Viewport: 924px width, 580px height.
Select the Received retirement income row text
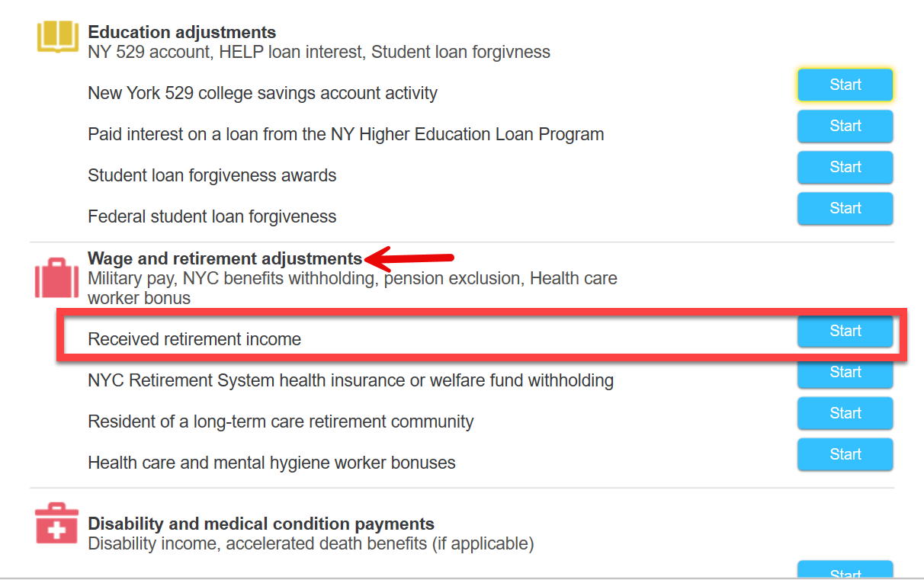click(194, 339)
